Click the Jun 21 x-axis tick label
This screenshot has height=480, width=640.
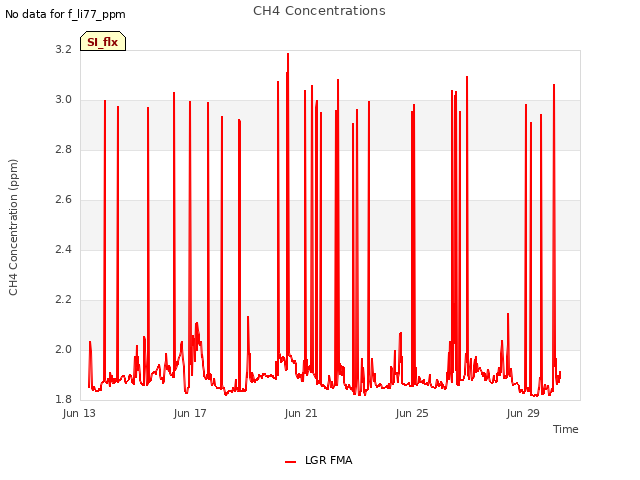pos(301,413)
